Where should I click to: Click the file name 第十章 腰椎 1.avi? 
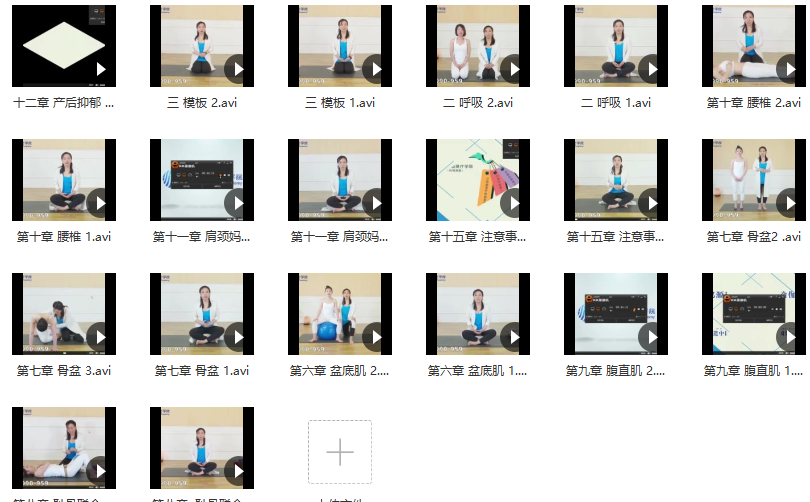(64, 237)
